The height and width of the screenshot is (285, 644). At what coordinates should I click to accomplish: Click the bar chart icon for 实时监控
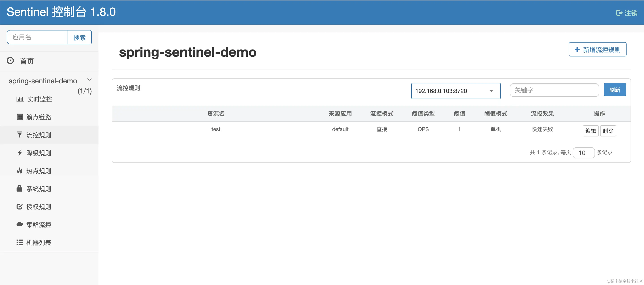(x=20, y=99)
